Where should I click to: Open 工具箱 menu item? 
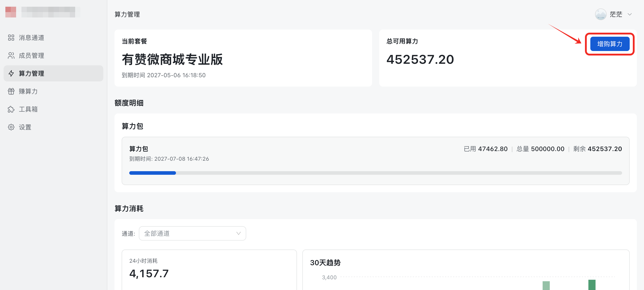pos(53,109)
